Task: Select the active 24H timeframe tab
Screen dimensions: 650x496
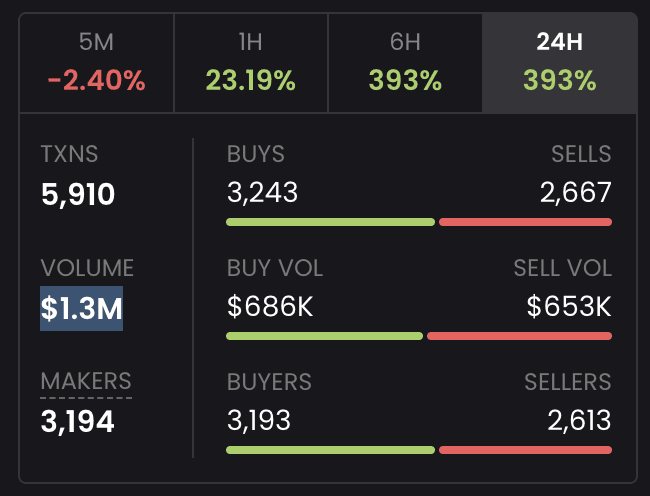Action: point(559,63)
